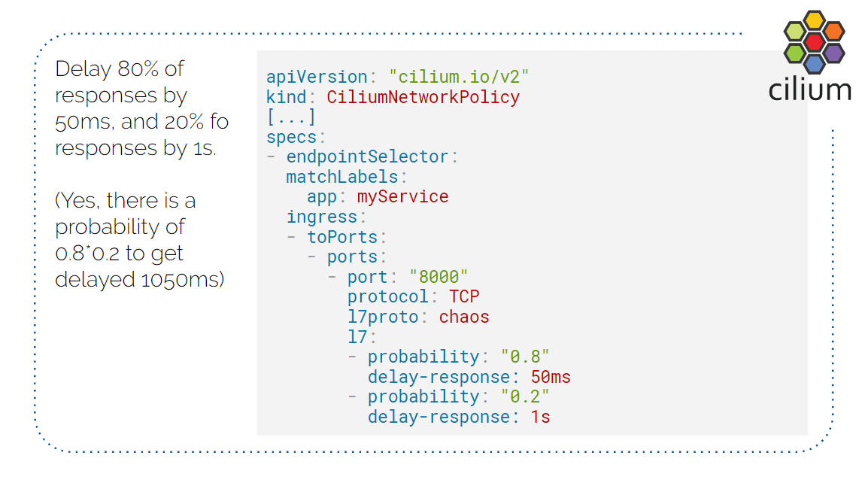Click the dark green hexagon in the logo
Screen dimensions: 868x486
[795, 53]
